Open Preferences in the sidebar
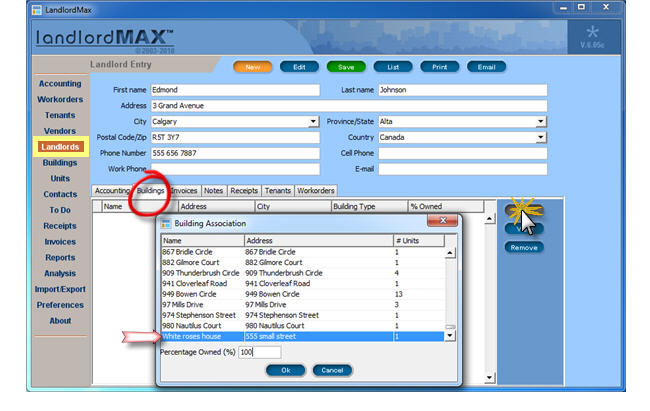This screenshot has height=411, width=650. coord(60,305)
